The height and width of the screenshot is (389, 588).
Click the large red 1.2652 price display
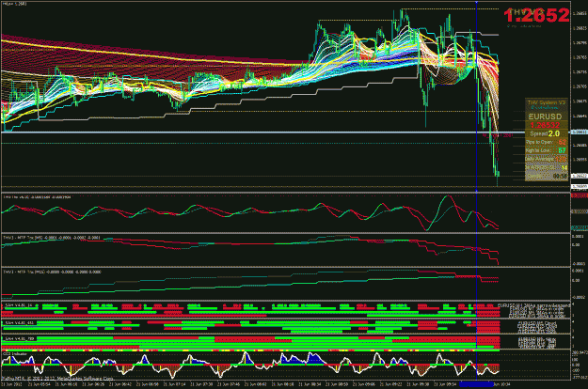[536, 16]
